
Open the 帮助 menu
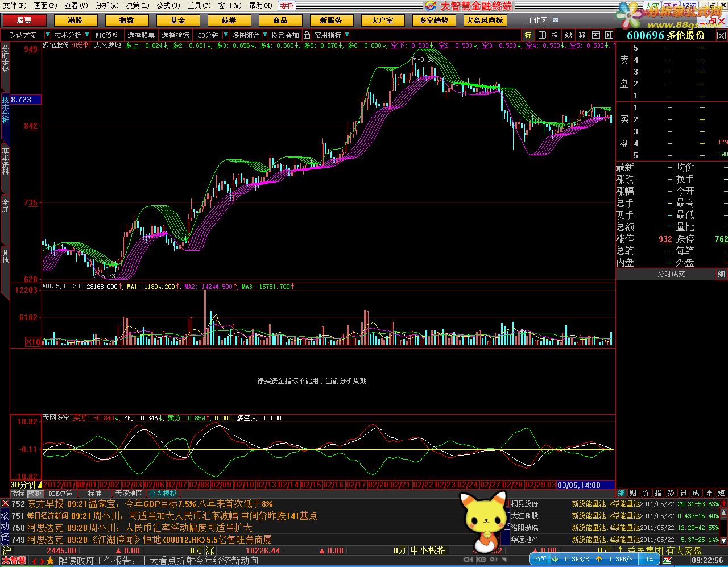pos(260,6)
